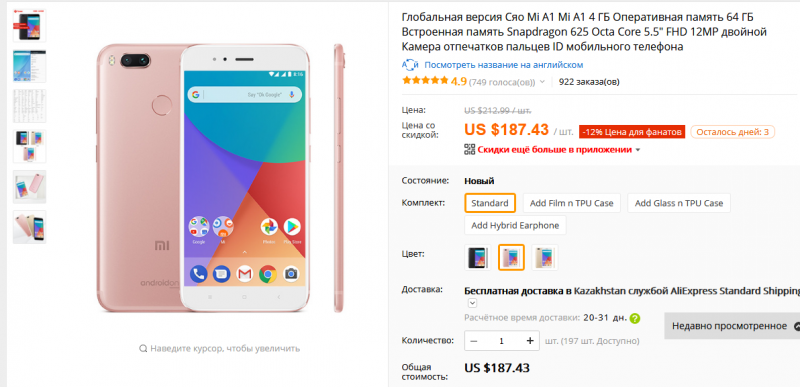Click the magnifier icon under the product image
Viewport: 800px width, 387px height.
click(x=143, y=349)
